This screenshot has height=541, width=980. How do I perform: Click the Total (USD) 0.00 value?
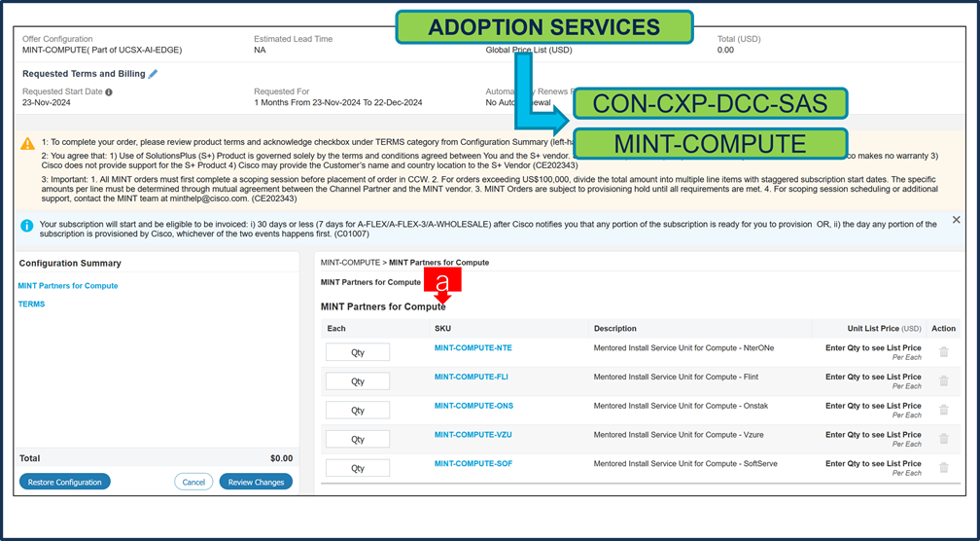coord(725,50)
